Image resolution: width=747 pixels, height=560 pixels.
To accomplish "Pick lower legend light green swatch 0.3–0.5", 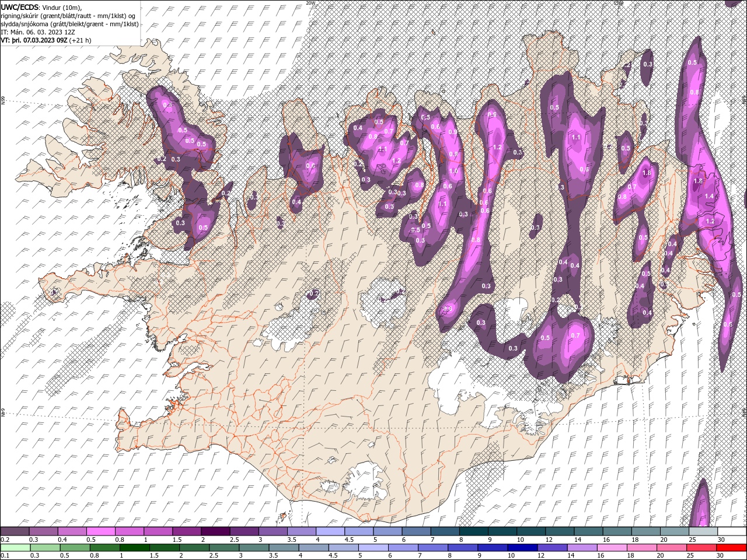I will point(46,548).
